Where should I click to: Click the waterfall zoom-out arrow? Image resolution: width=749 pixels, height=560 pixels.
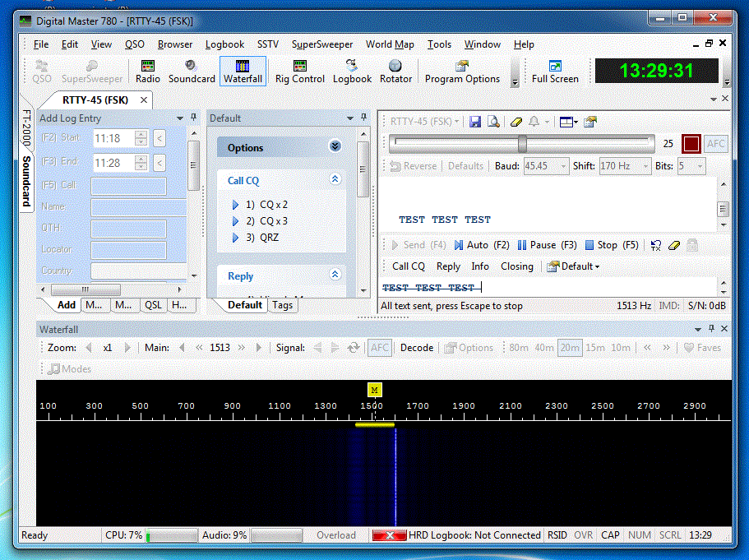(x=89, y=348)
